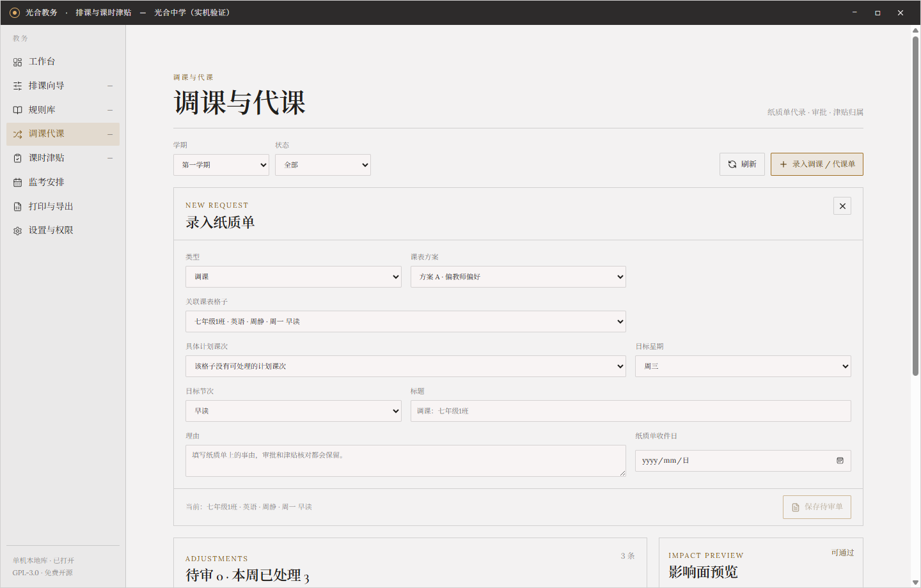
Task: Collapse the 调课代课 sidebar group
Action: (x=110, y=134)
